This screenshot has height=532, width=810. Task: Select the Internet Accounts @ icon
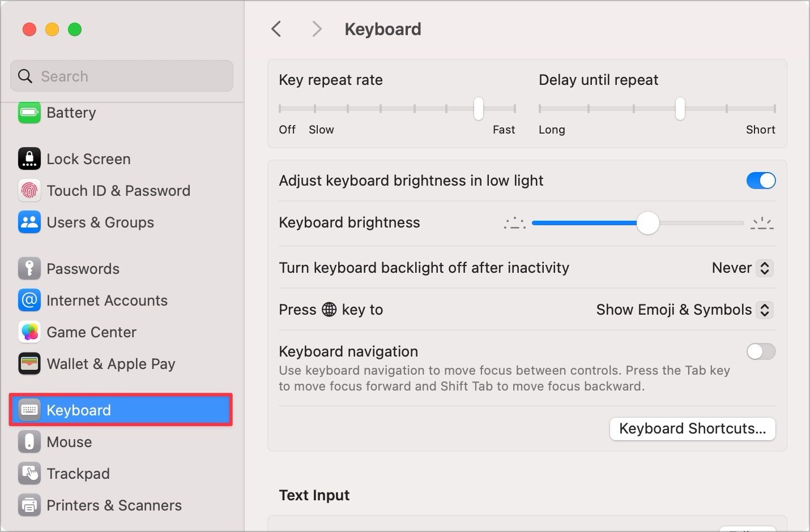coord(29,301)
